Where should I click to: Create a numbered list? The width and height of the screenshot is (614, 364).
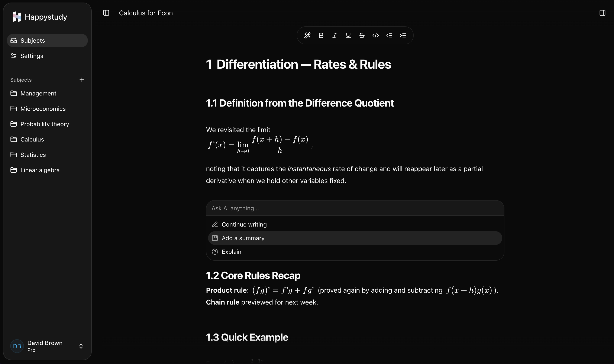point(403,35)
